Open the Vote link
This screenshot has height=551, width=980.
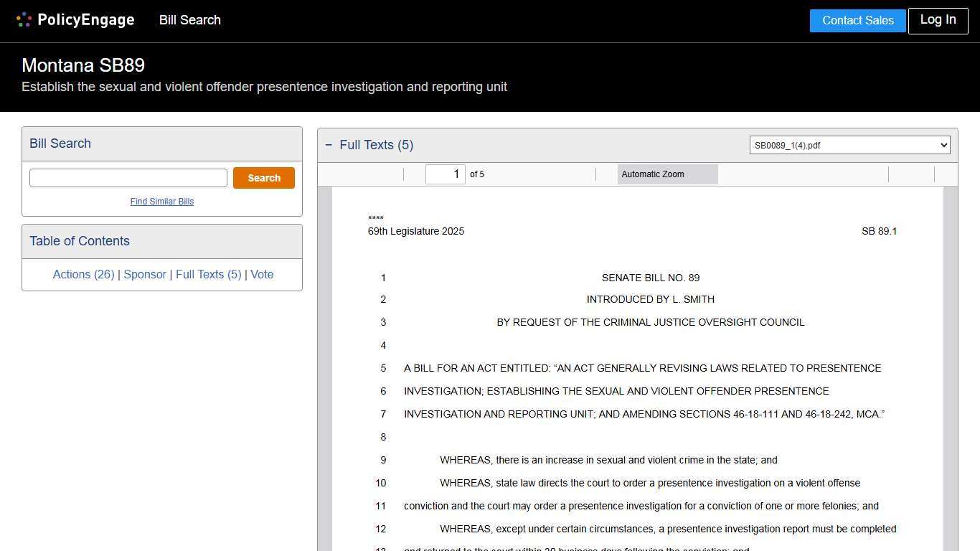[262, 274]
